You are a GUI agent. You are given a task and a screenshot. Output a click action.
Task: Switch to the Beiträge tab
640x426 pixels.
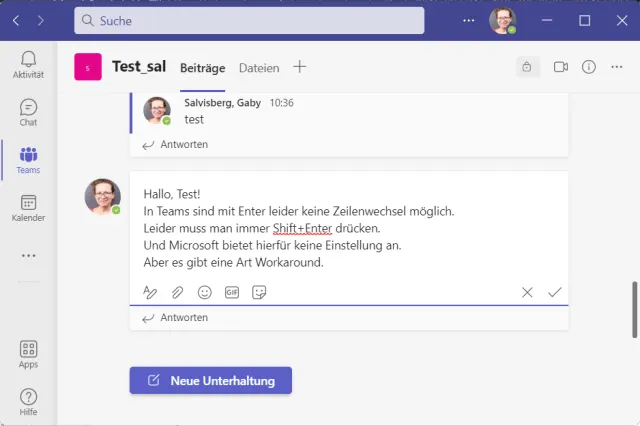[202, 68]
